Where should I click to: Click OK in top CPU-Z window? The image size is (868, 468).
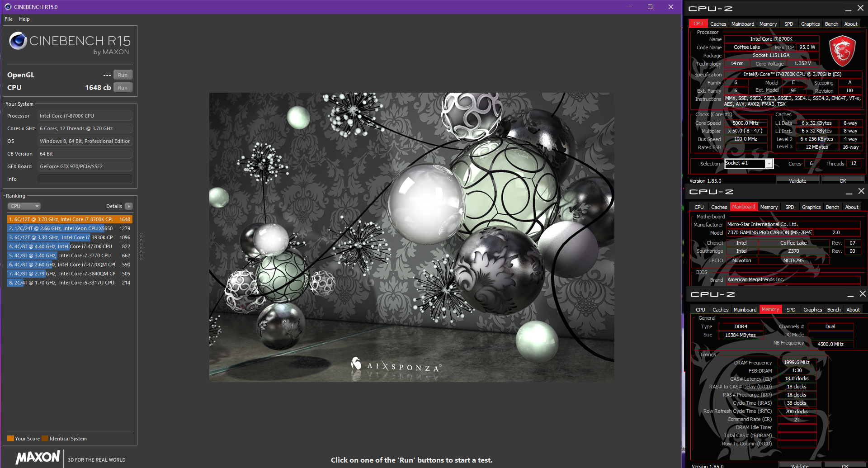pos(843,180)
